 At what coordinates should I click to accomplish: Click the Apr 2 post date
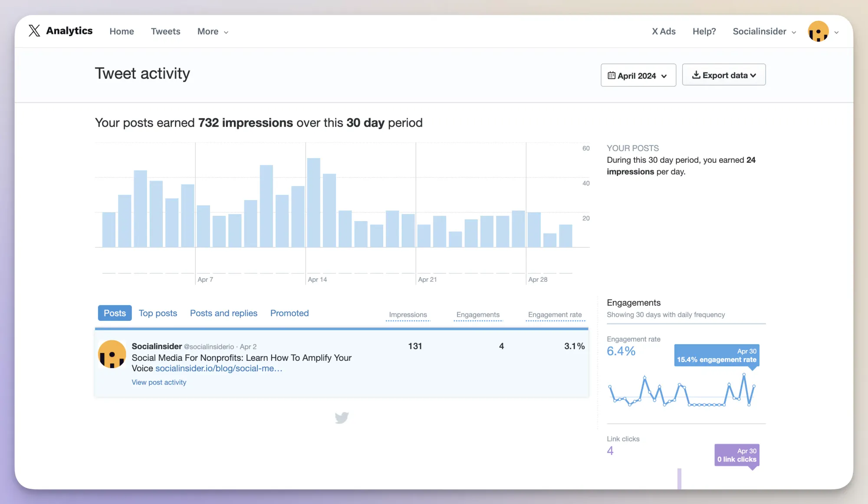[248, 347]
